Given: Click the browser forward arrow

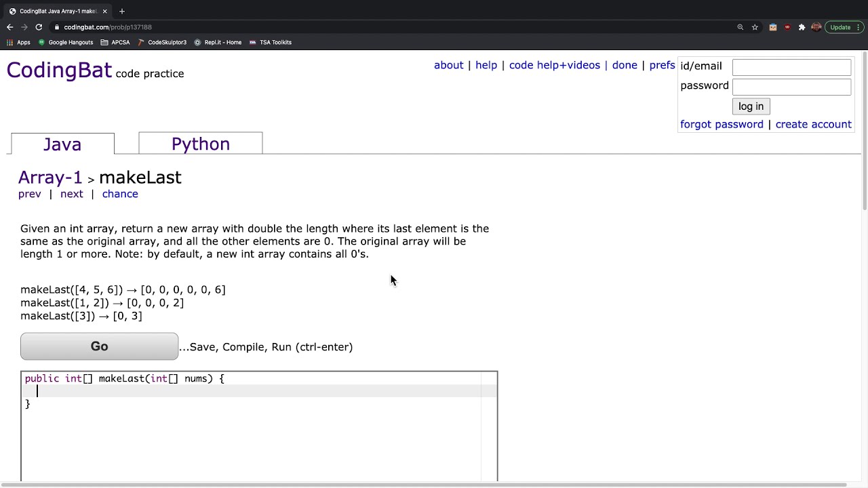Looking at the screenshot, I should click(x=24, y=27).
